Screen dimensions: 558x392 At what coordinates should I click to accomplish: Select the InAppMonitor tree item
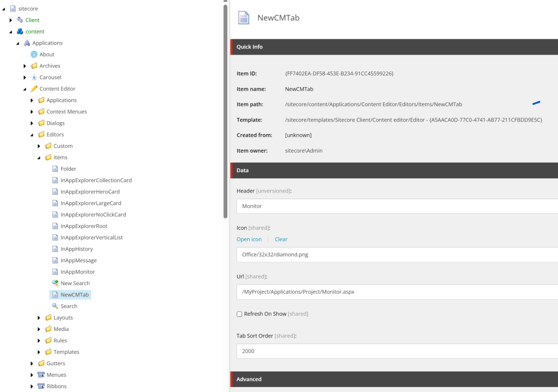point(77,272)
